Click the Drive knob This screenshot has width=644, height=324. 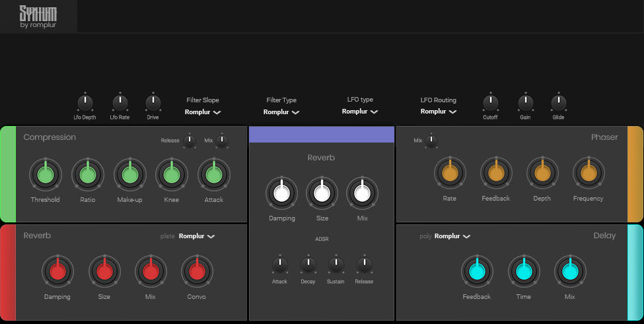[153, 103]
